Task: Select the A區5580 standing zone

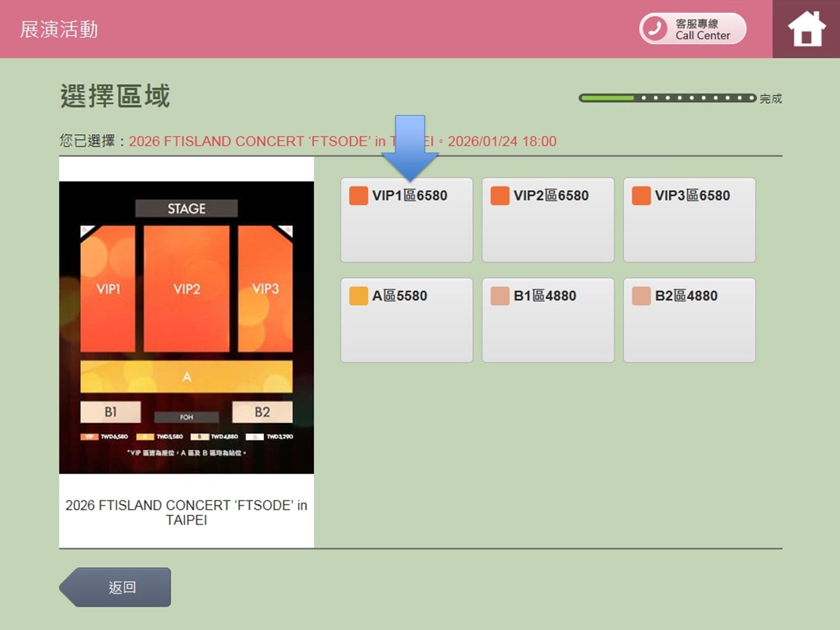Action: point(406,320)
